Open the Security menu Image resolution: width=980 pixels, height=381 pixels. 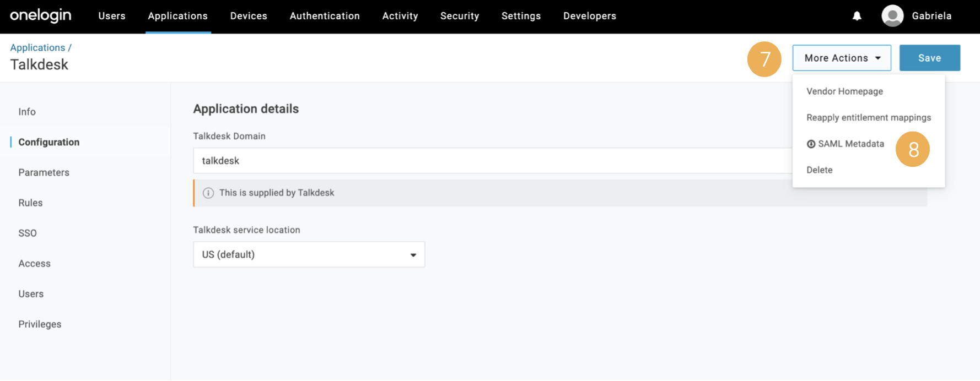(460, 16)
